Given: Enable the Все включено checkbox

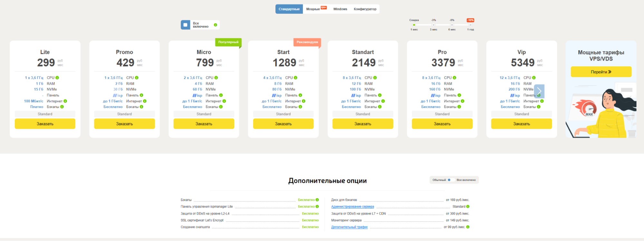Looking at the screenshot, I should 186,25.
